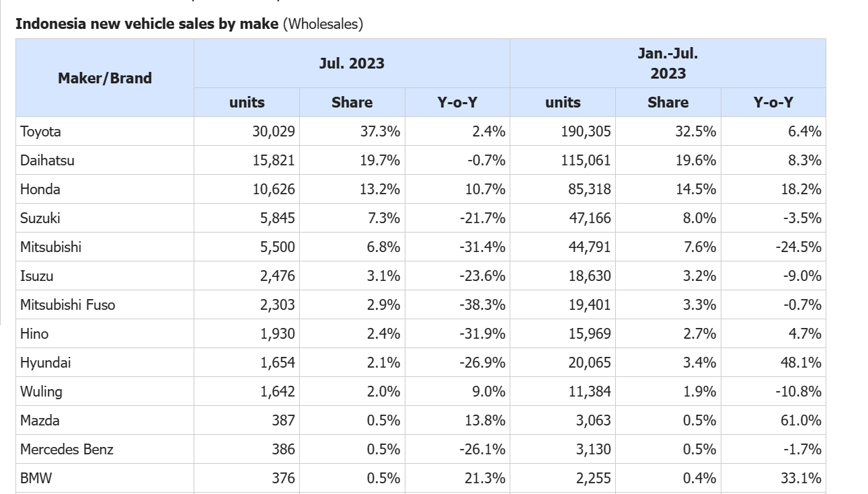The width and height of the screenshot is (868, 494).
Task: Click the Jan.-Jul. 2023 header cell
Action: (668, 63)
